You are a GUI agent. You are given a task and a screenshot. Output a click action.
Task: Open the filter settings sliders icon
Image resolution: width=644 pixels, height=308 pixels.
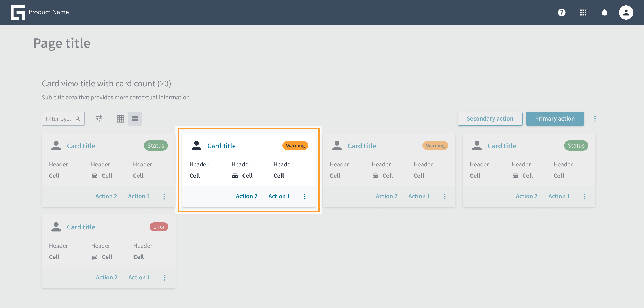click(x=99, y=119)
